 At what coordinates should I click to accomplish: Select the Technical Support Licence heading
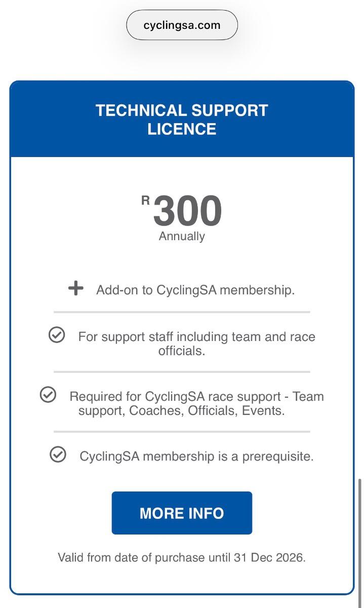[x=182, y=120]
